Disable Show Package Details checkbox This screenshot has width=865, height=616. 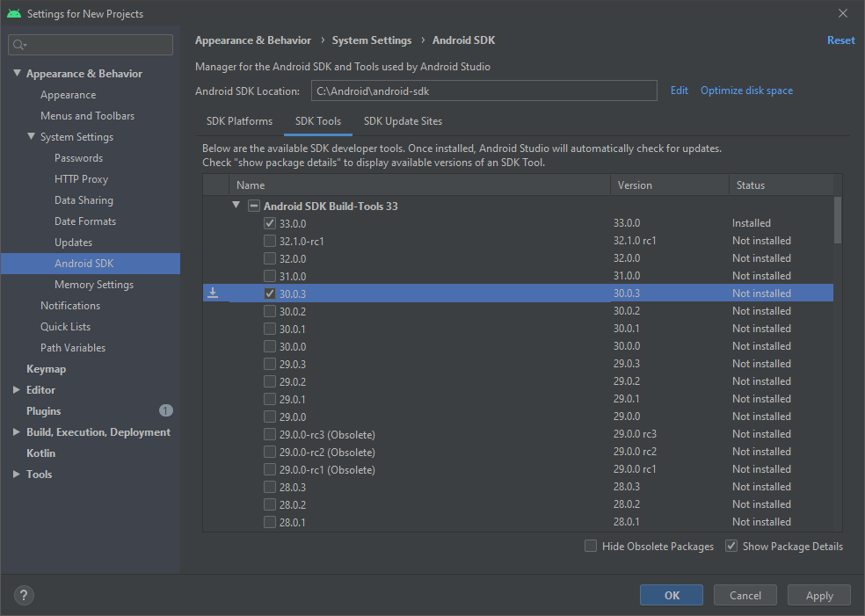pos(731,546)
